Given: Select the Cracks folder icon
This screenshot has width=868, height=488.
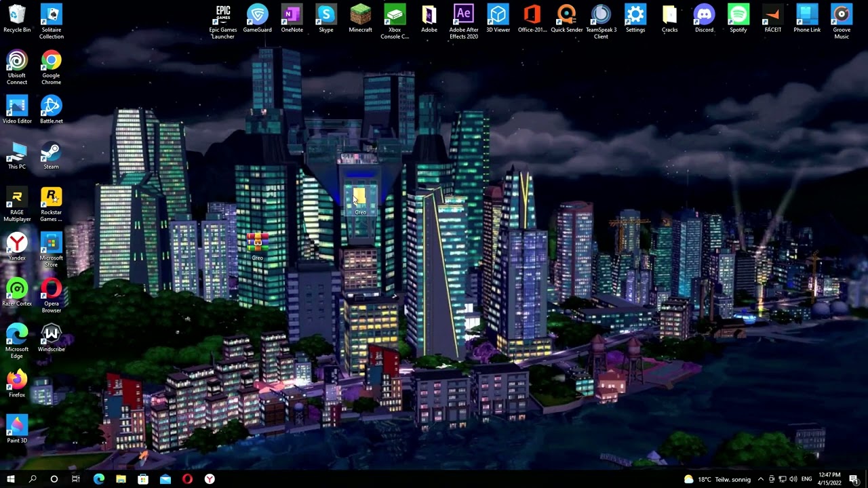Looking at the screenshot, I should coord(669,19).
